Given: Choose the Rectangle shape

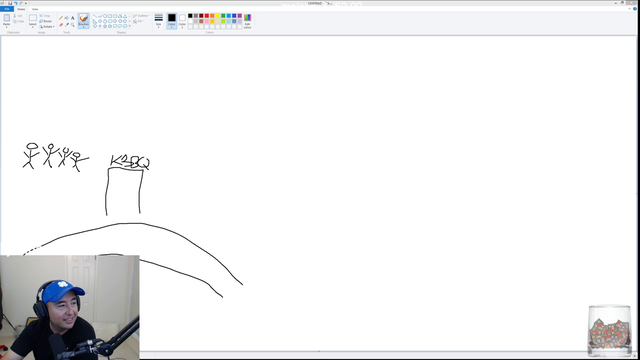Looking at the screenshot, I should pos(110,16).
